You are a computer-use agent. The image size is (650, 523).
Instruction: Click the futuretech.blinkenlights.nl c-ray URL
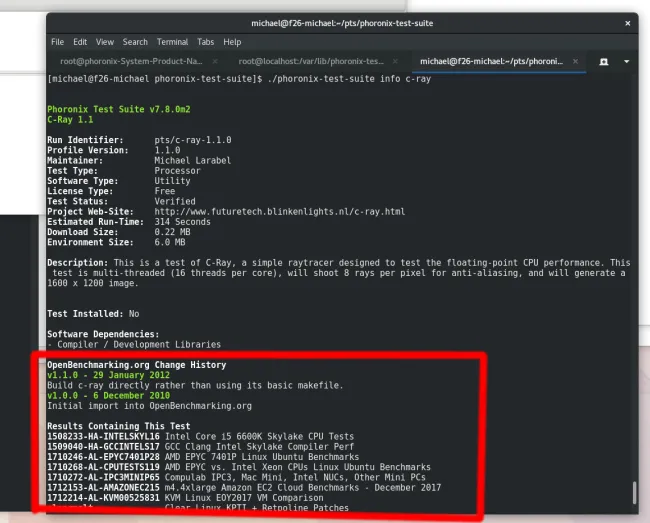[x=280, y=212]
